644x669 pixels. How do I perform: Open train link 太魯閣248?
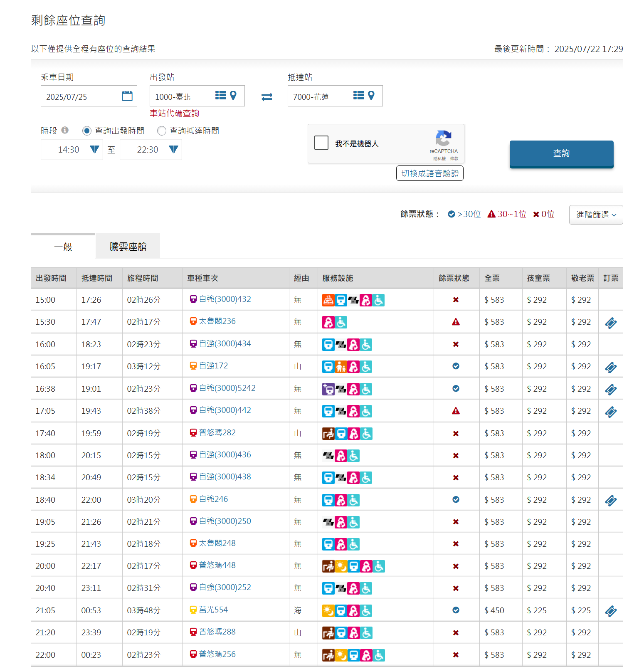tap(217, 543)
